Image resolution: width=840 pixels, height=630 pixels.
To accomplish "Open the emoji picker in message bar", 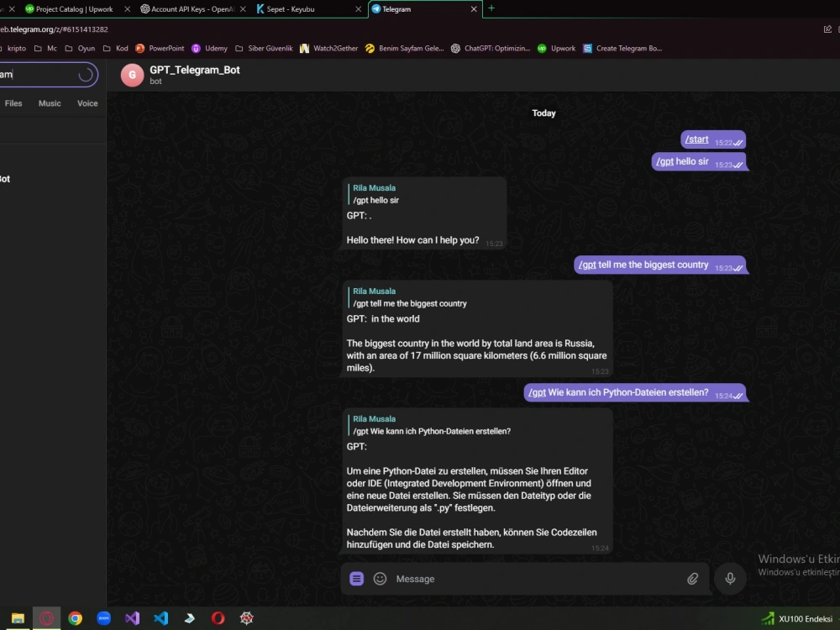I will (x=381, y=579).
